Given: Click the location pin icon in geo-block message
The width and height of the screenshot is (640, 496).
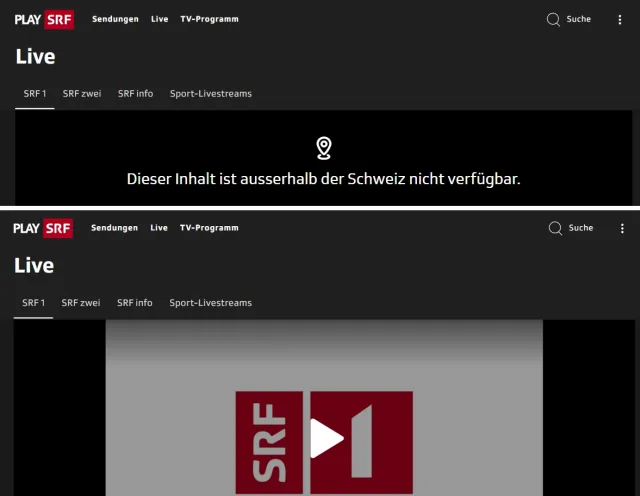Looking at the screenshot, I should tap(324, 148).
